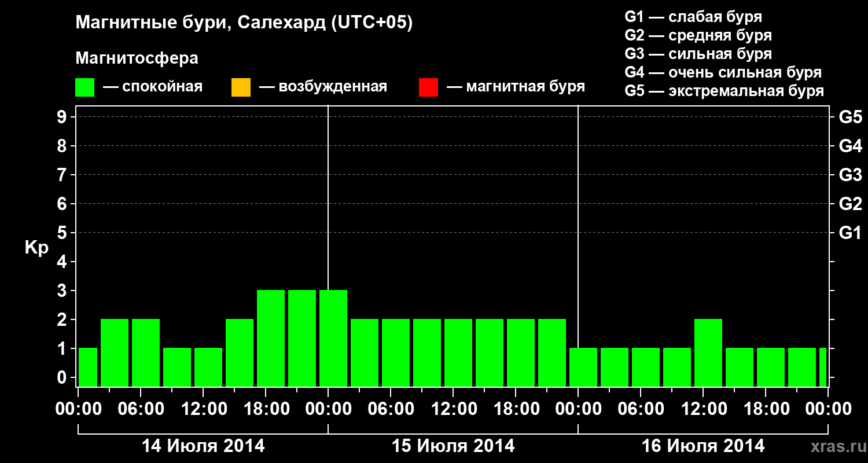Click the '— спокойная' legend text
868x463 pixels.
tap(153, 87)
